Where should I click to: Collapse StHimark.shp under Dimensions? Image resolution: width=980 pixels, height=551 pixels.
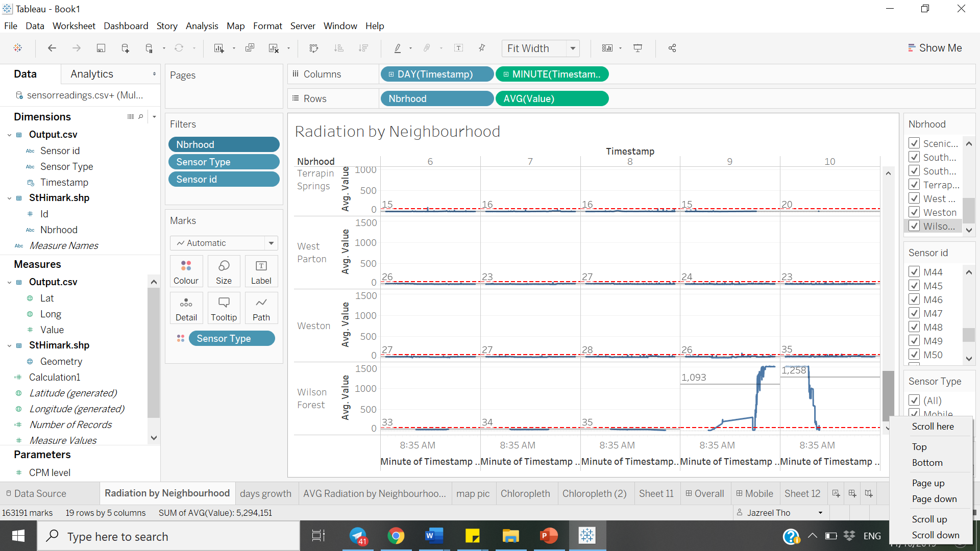[x=9, y=198]
